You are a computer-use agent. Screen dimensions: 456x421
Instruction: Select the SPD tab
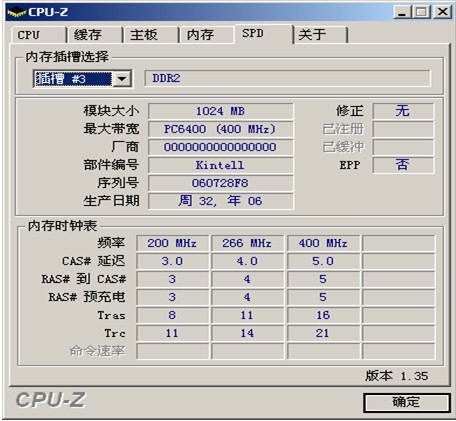pyautogui.click(x=263, y=34)
